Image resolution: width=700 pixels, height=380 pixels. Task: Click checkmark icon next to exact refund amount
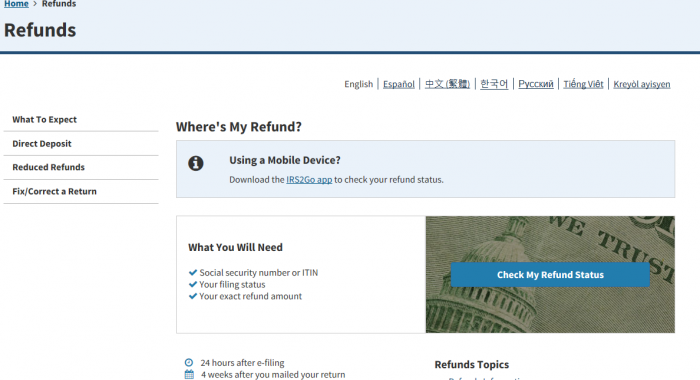click(193, 296)
